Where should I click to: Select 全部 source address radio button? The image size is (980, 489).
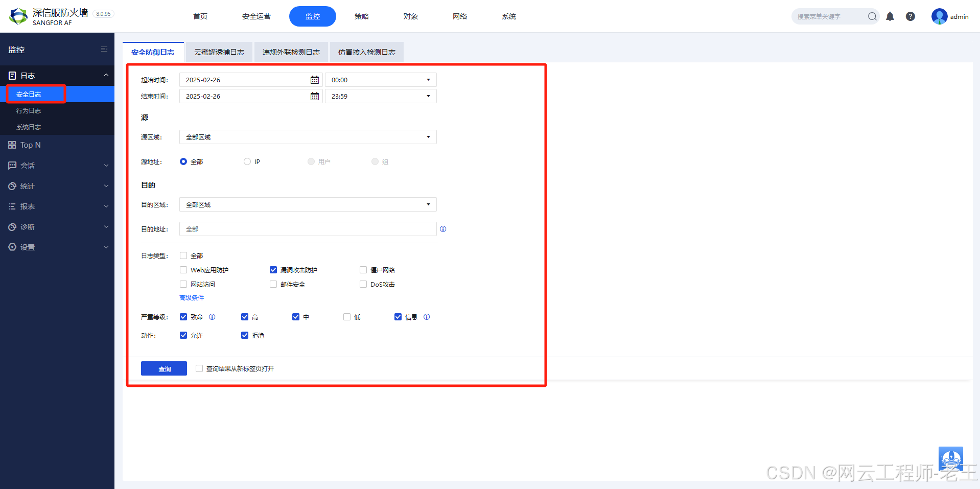(x=183, y=161)
